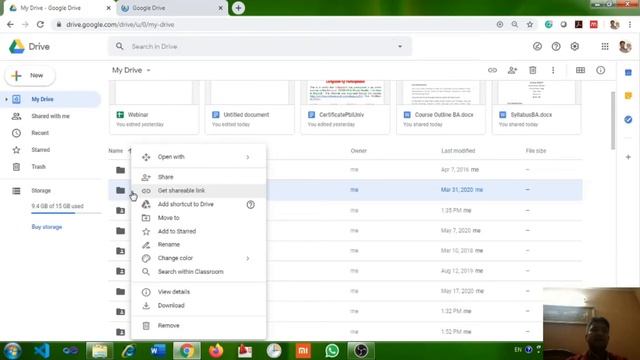The height and width of the screenshot is (360, 640).
Task: Open the Google apps grid
Action: 605,47
